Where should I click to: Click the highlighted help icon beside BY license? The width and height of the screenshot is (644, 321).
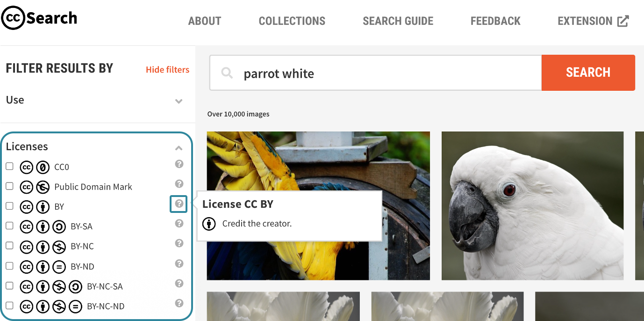(179, 204)
